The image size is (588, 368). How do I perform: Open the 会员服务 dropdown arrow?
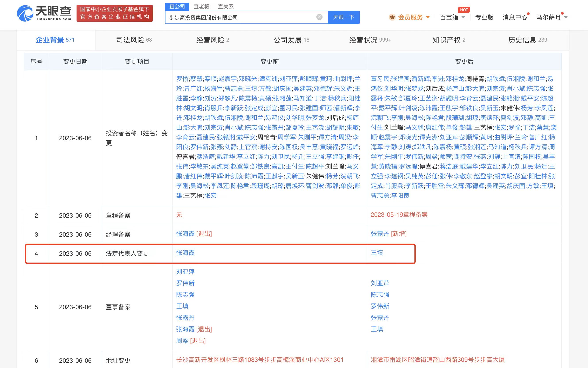(428, 17)
